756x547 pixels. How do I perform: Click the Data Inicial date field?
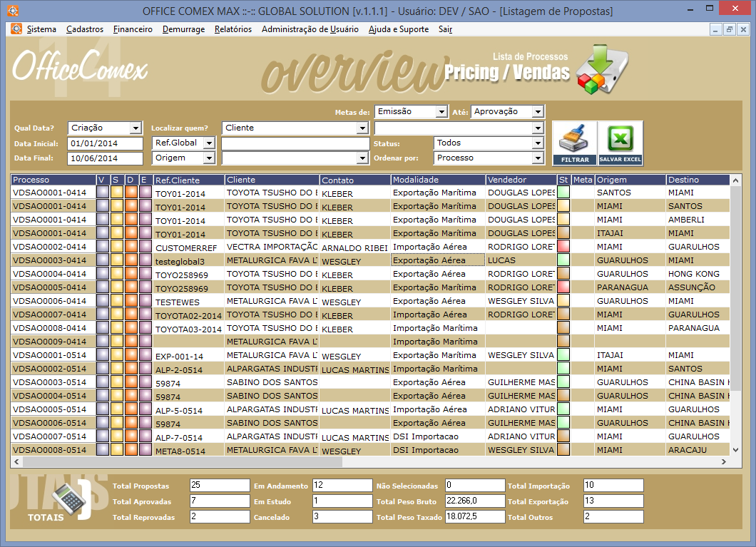coord(105,143)
